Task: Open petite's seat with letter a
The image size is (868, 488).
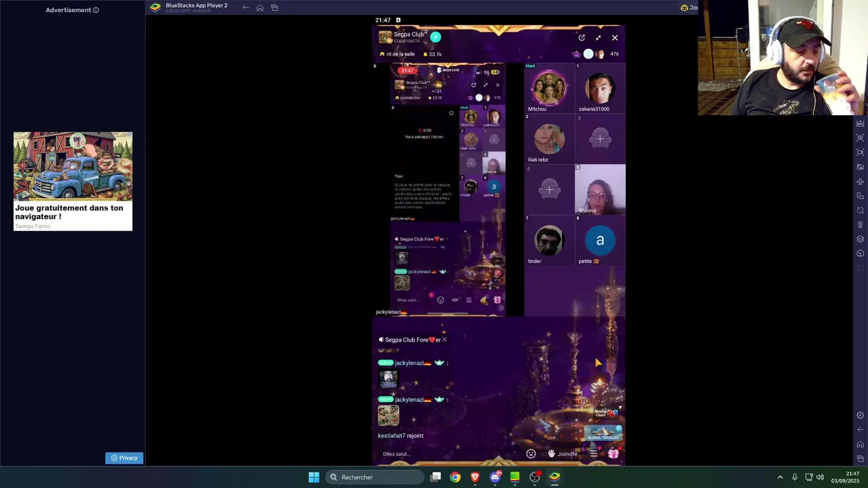Action: [599, 241]
